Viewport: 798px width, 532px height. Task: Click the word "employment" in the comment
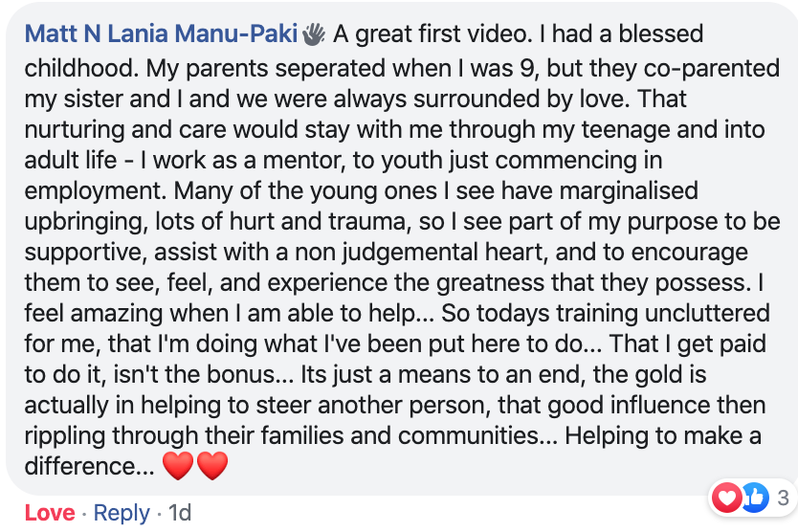click(93, 191)
